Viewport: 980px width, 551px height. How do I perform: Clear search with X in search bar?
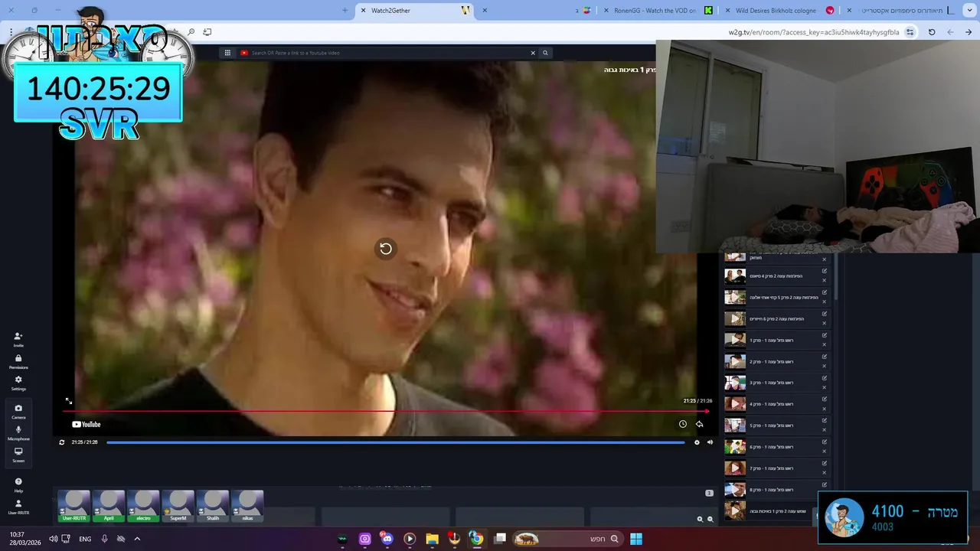[533, 53]
